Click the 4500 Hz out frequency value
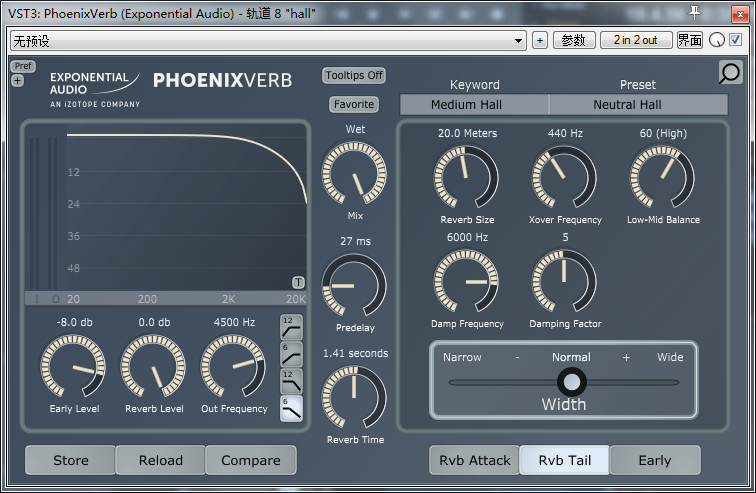Image resolution: width=756 pixels, height=493 pixels. click(234, 322)
